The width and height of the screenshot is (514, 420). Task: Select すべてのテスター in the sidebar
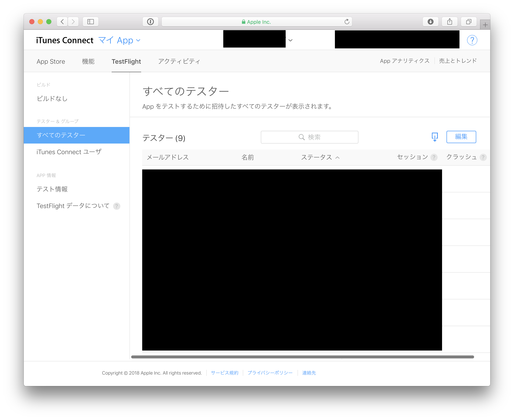61,135
